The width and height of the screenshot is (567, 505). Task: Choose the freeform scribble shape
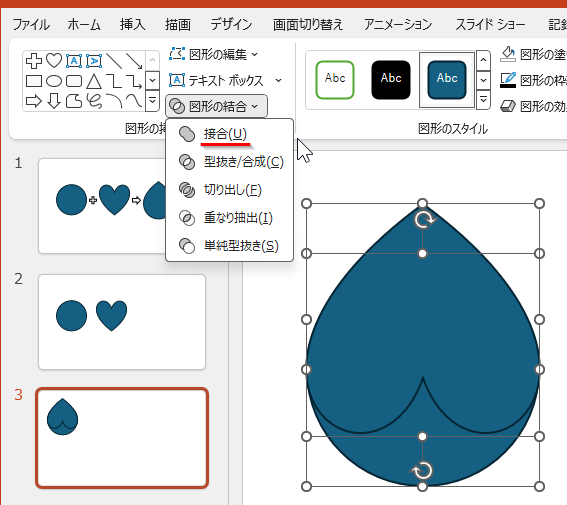pyautogui.click(x=94, y=101)
